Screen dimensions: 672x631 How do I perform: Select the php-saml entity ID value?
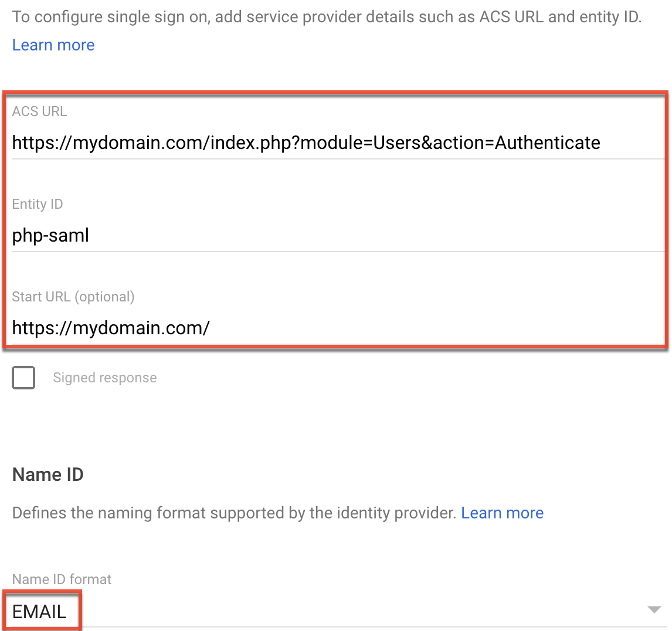50,235
